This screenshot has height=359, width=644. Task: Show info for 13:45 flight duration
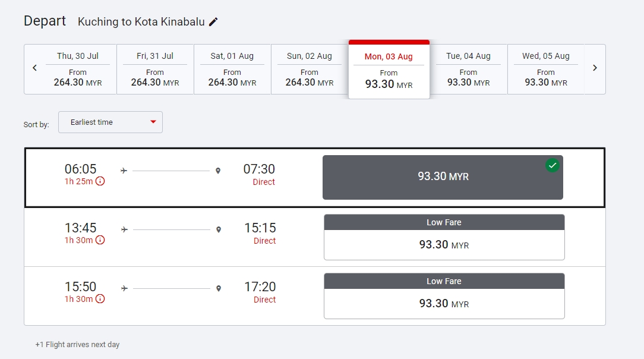click(x=100, y=240)
